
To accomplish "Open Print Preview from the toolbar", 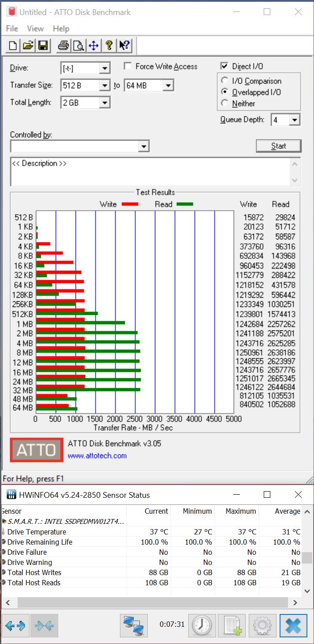I will tap(78, 45).
